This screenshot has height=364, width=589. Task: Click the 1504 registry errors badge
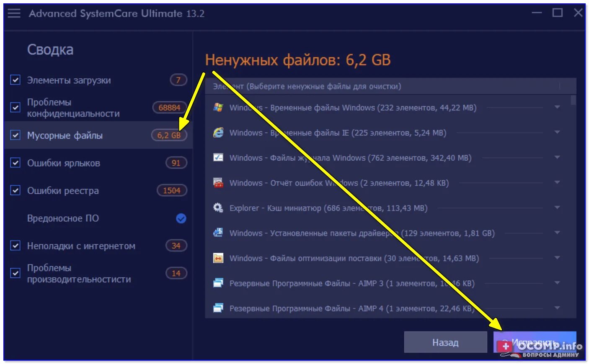point(171,190)
